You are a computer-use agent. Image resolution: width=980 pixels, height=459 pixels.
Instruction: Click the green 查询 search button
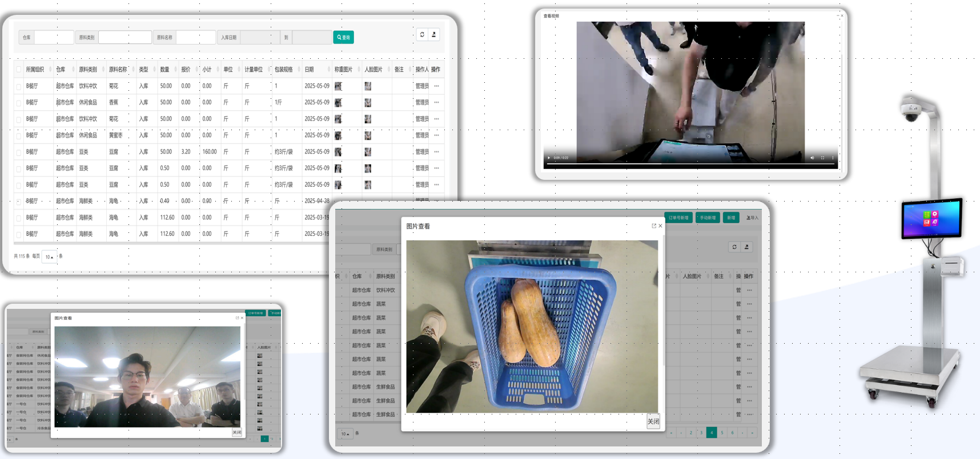click(x=343, y=38)
